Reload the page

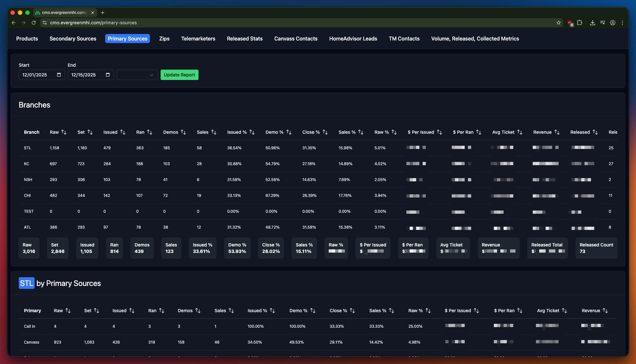[34, 23]
